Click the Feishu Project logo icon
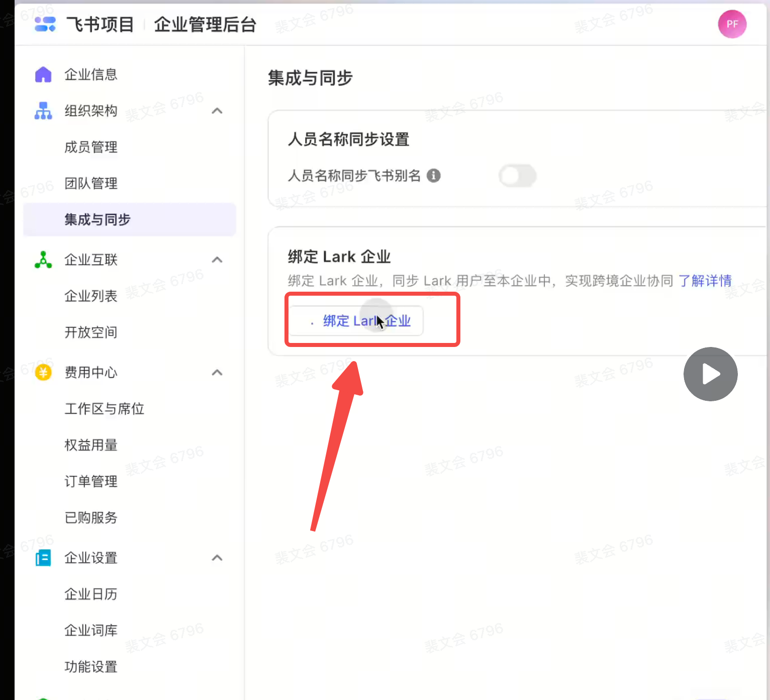Screen dimensions: 770x700 45,24
